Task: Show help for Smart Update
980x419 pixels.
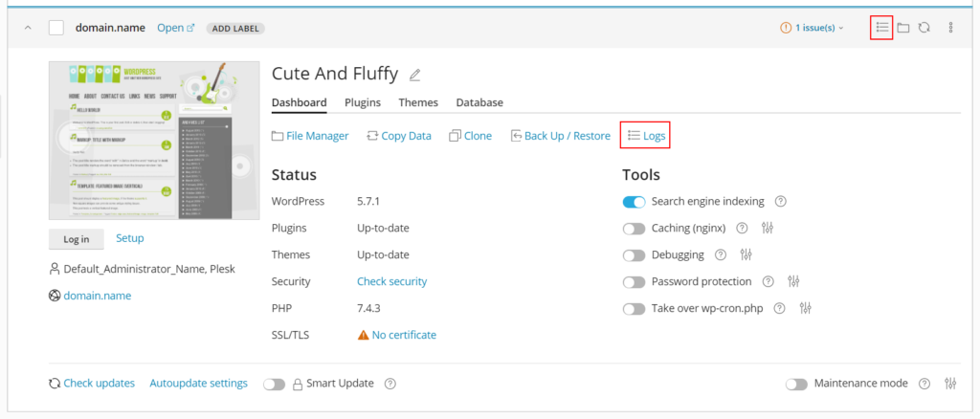Action: tap(390, 384)
